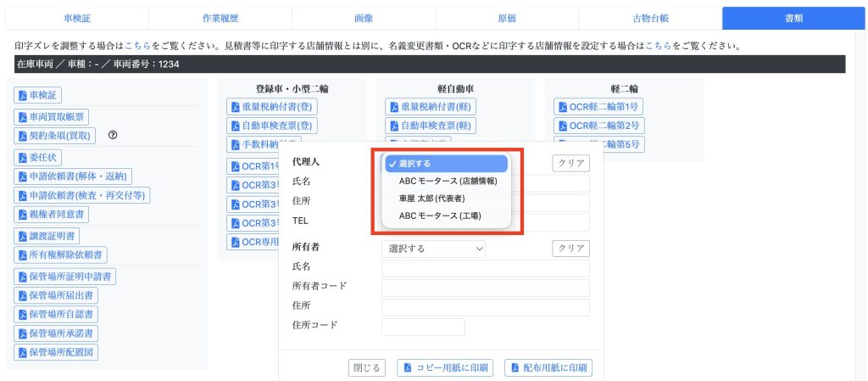Open the 車検証 PDF document button
This screenshot has height=381, width=868.
[x=39, y=95]
